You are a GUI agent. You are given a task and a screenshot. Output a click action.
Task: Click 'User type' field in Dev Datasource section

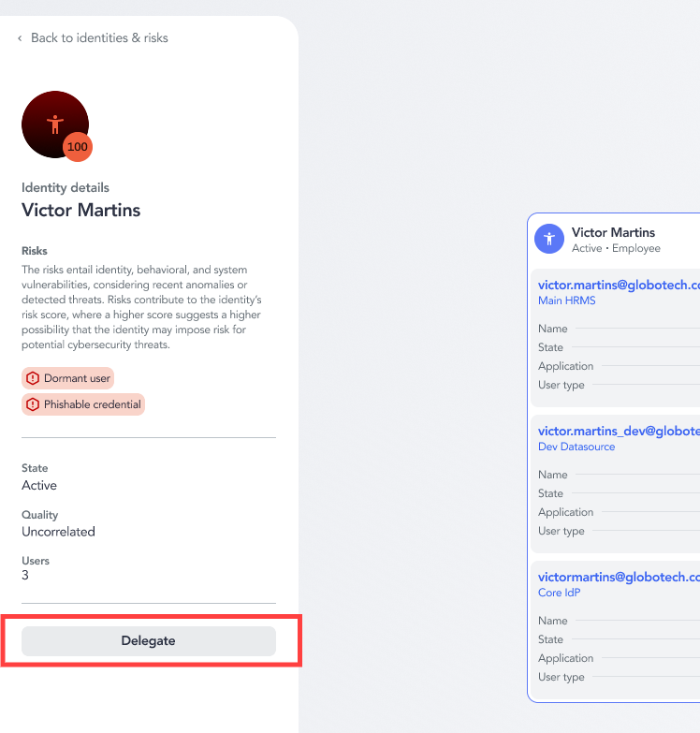point(619,531)
